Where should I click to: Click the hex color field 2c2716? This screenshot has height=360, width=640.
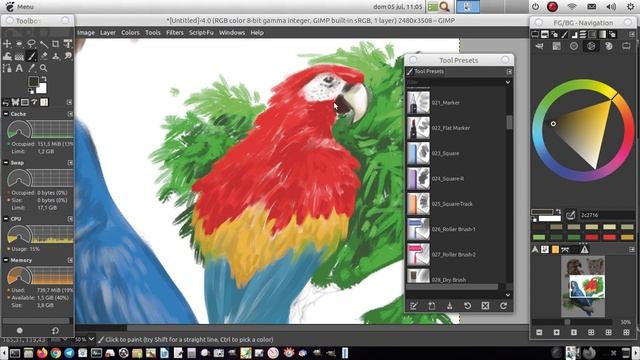[607, 215]
